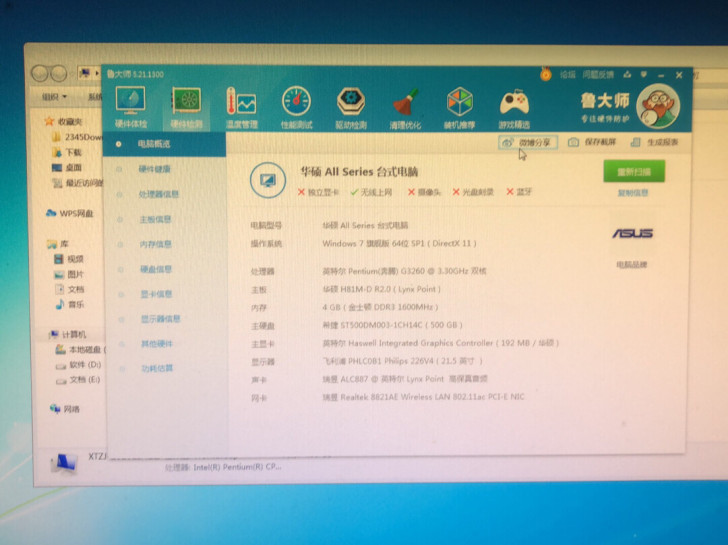Open the 清理优化 broom icon
Image resolution: width=728 pixels, height=545 pixels.
coord(405,108)
